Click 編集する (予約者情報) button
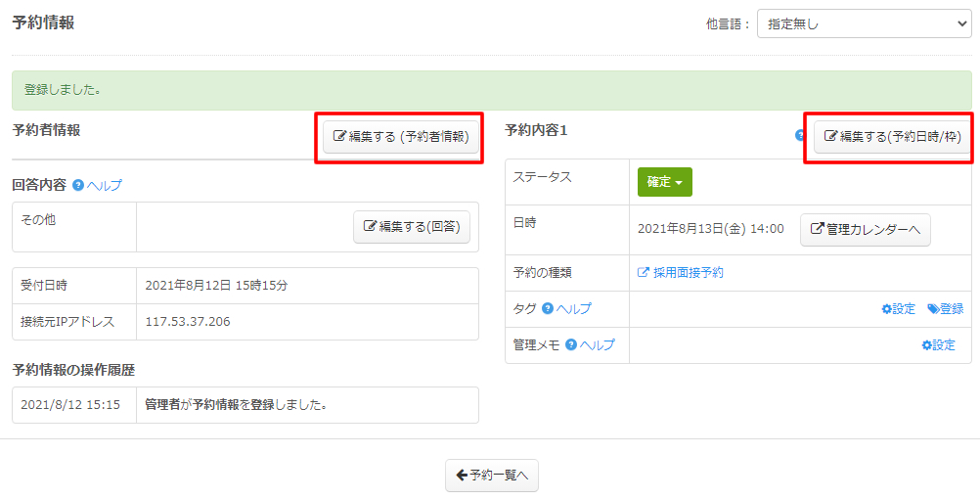Image resolution: width=980 pixels, height=500 pixels. click(402, 137)
